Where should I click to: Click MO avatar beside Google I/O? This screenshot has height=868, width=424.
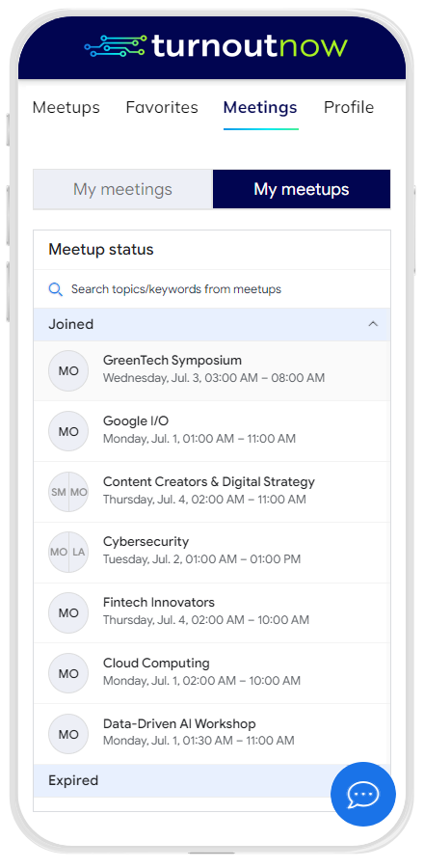[68, 431]
